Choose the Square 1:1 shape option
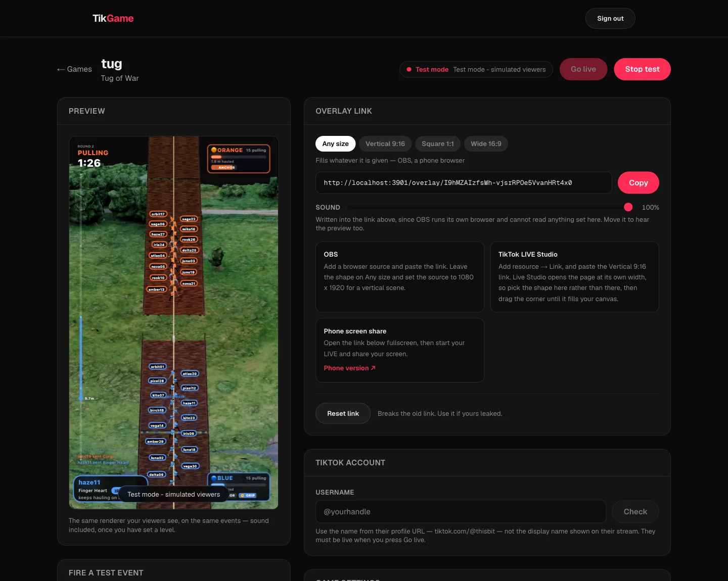Viewport: 728px width, 581px height. click(438, 143)
